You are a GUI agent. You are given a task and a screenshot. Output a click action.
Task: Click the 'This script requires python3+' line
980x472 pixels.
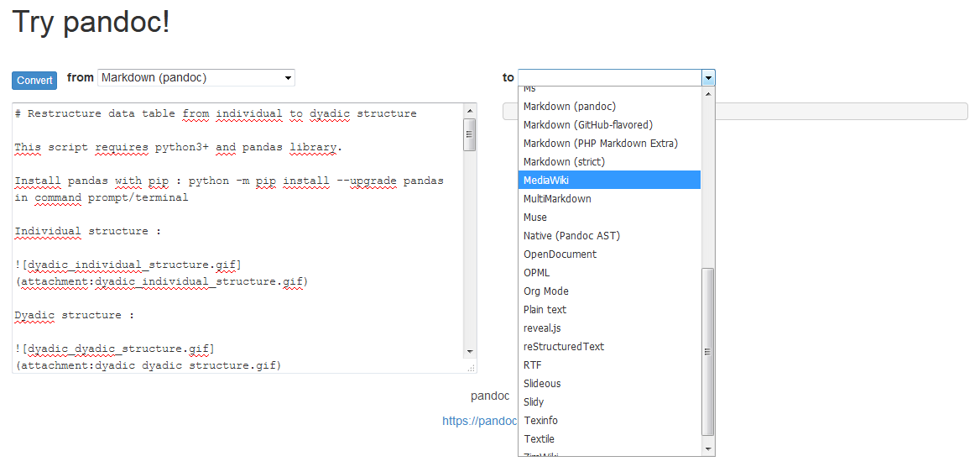(x=179, y=148)
